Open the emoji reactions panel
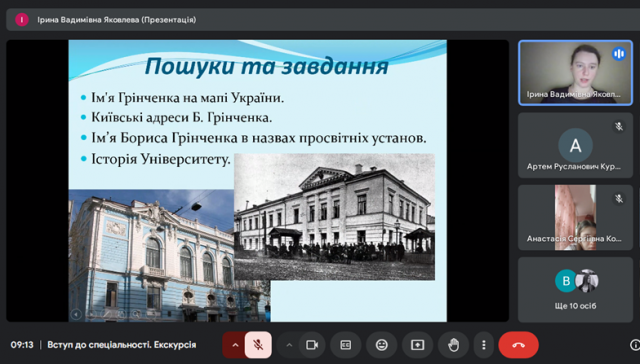Image resolution: width=640 pixels, height=364 pixels. tap(382, 345)
